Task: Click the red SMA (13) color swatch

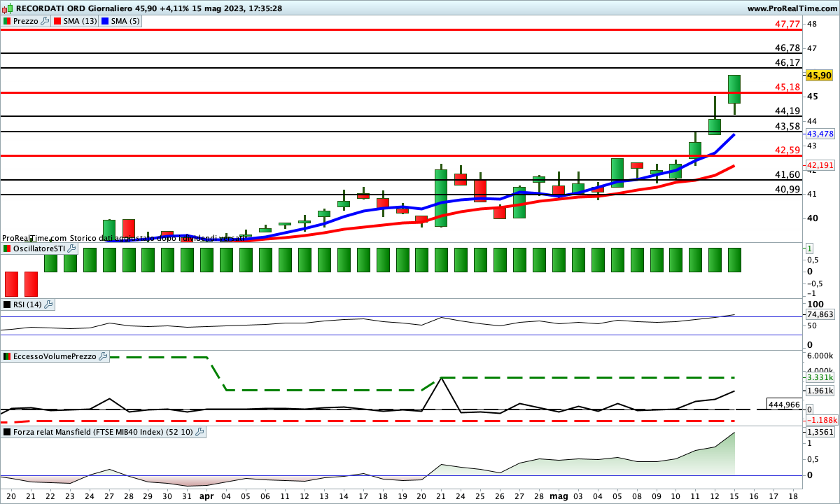Action: click(x=57, y=21)
